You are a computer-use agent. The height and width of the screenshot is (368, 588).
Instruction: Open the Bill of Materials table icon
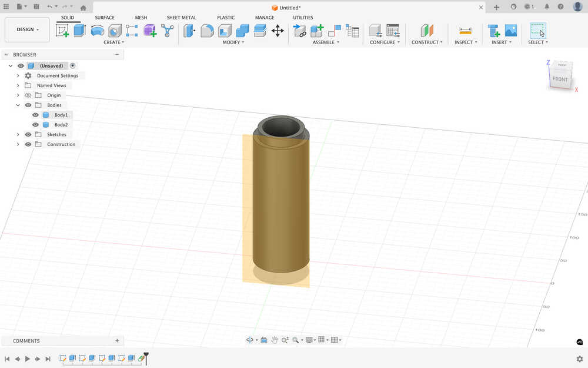(352, 31)
